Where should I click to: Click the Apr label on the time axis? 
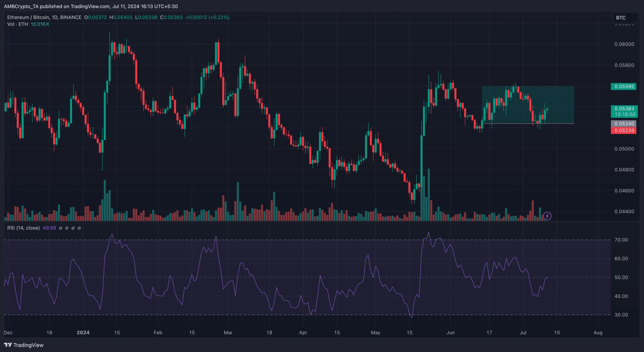(x=303, y=333)
